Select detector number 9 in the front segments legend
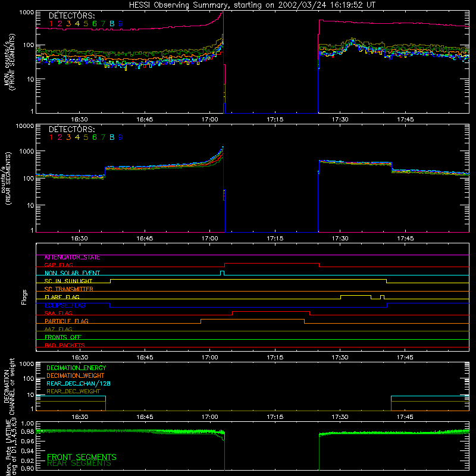476x476 pixels. click(x=121, y=23)
